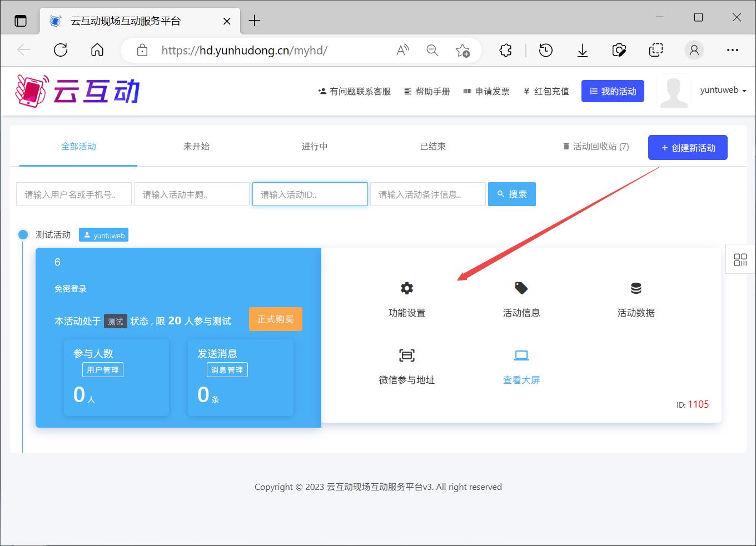Screen dimensions: 756x546
Task: Focus the 活动ID input field
Action: (310, 194)
